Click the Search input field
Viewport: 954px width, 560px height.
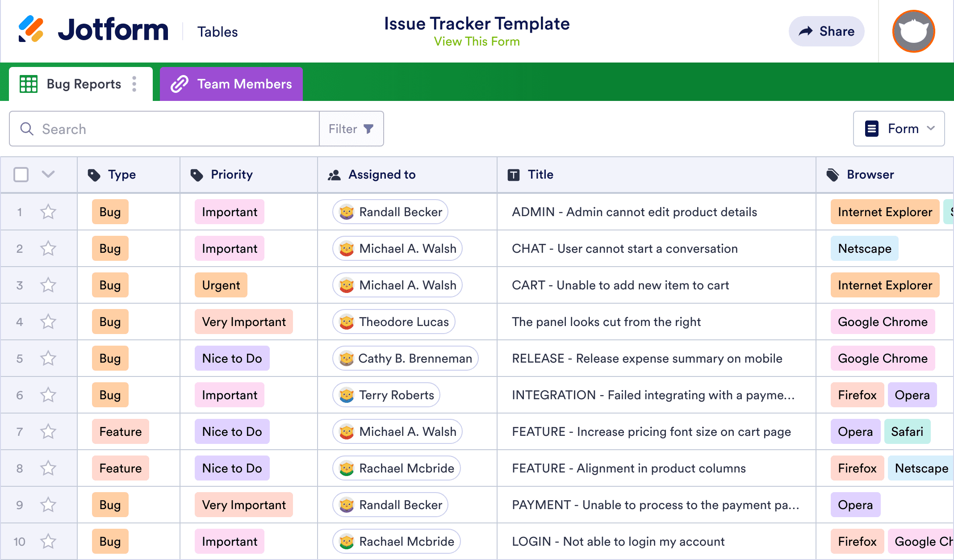[x=164, y=129]
